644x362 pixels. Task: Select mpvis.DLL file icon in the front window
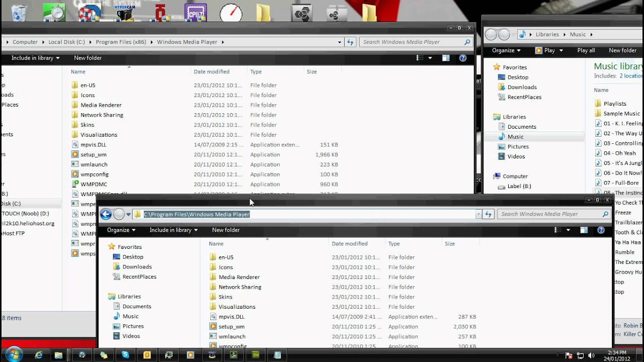(213, 317)
